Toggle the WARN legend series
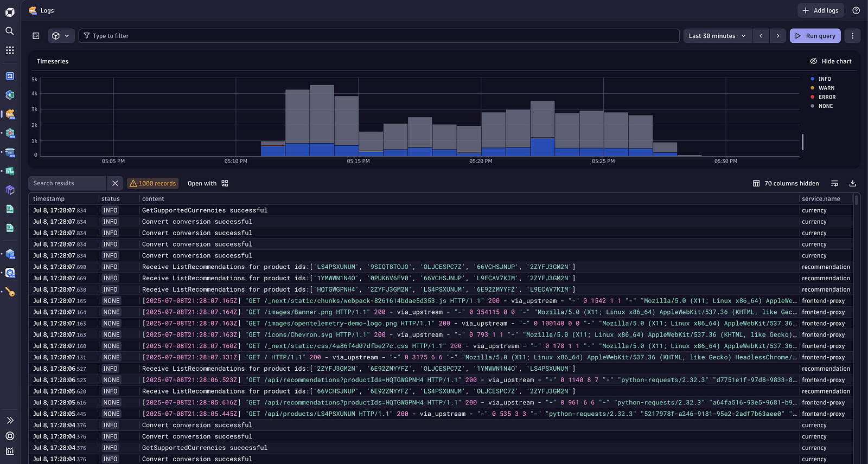Image resolution: width=868 pixels, height=464 pixels. pos(822,88)
